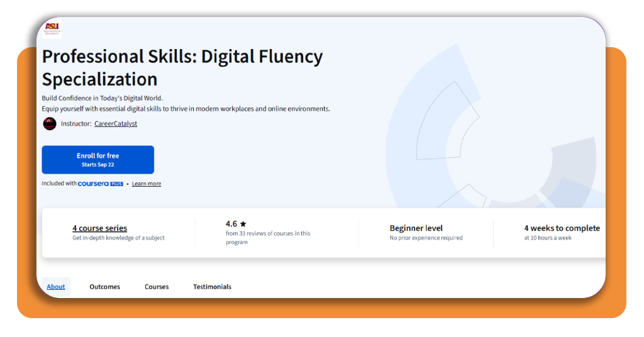This screenshot has width=644, height=337.
Task: Open the CareerCatalyst instructor link
Action: (x=116, y=124)
